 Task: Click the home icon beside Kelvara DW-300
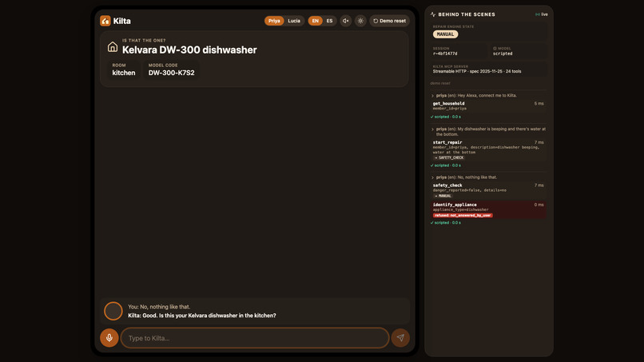[x=113, y=47]
